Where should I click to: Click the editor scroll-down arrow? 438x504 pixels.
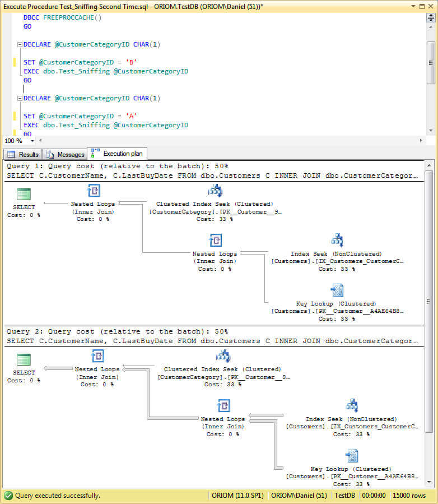(x=431, y=131)
